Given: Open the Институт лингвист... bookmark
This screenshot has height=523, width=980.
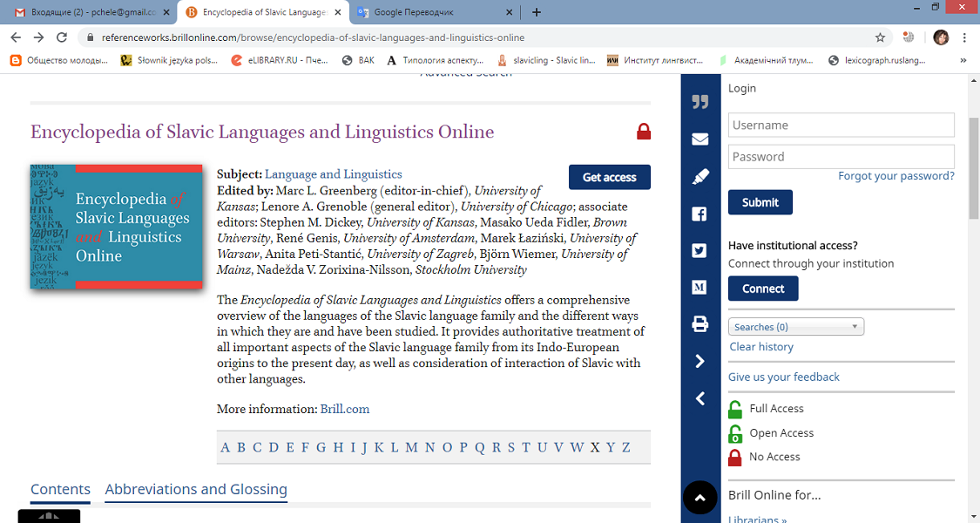Looking at the screenshot, I should [x=655, y=61].
